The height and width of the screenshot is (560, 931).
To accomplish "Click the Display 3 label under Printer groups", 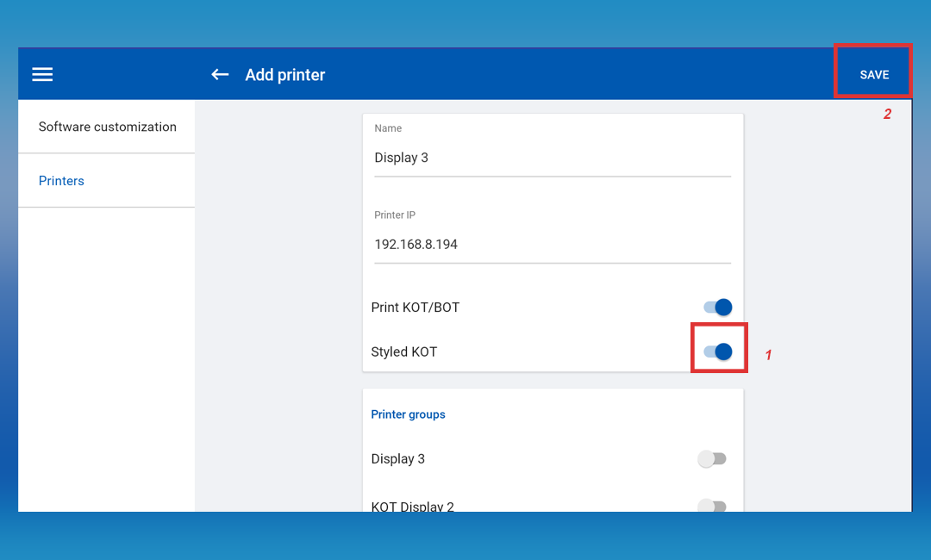I will [397, 459].
